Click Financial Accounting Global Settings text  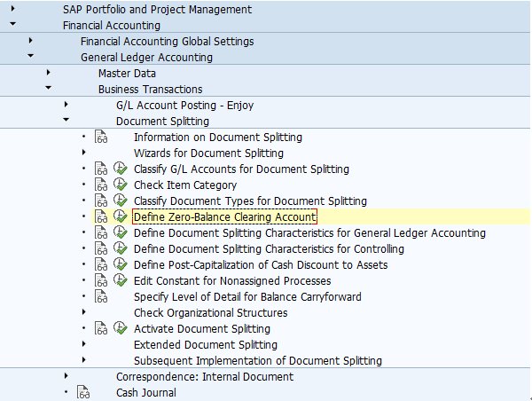168,42
